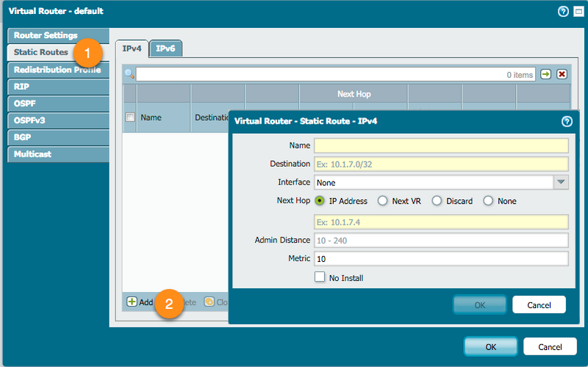Image resolution: width=588 pixels, height=367 pixels.
Task: Select the Next VR radio option
Action: pyautogui.click(x=382, y=201)
